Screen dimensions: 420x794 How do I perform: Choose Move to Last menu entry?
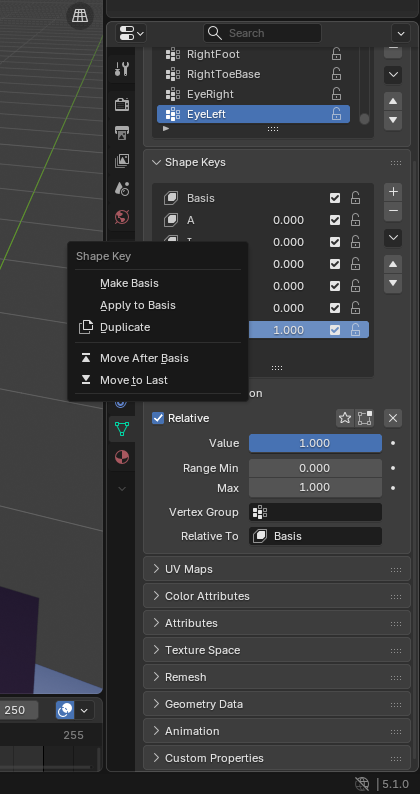coord(158,380)
